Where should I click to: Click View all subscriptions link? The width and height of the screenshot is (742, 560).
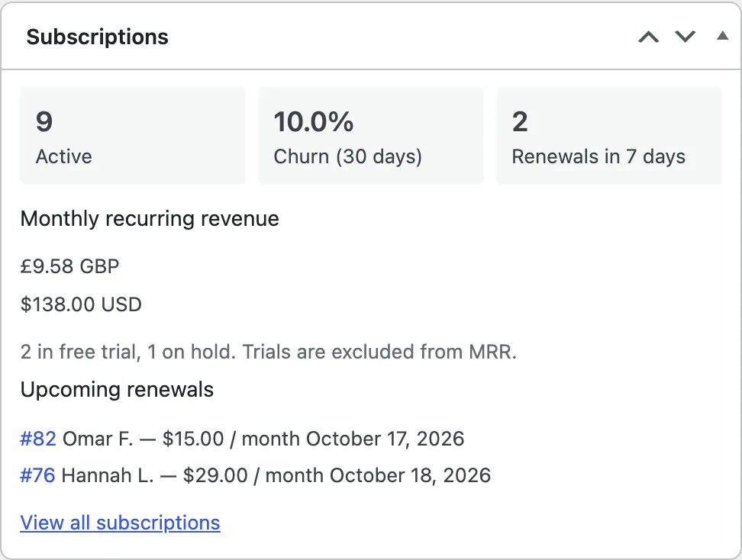pyautogui.click(x=120, y=523)
